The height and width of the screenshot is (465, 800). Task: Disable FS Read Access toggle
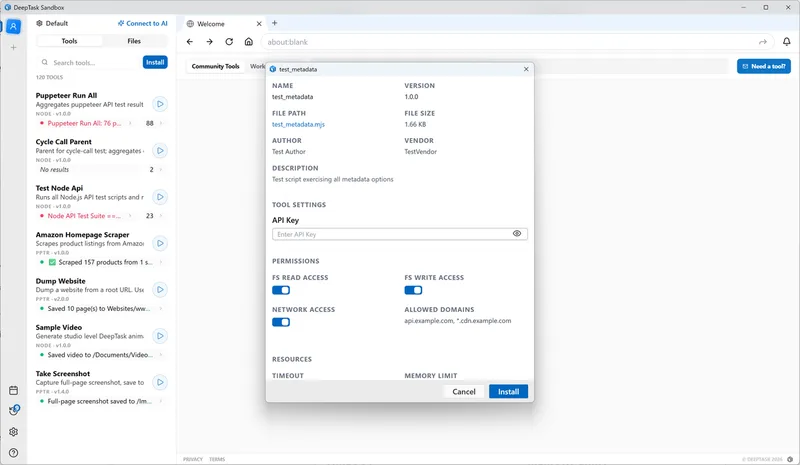[x=281, y=290]
